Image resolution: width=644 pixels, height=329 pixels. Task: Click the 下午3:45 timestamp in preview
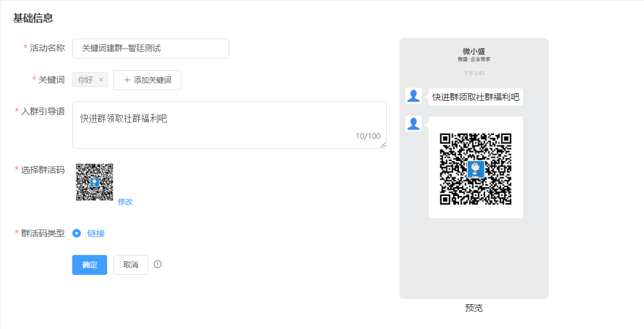point(474,73)
